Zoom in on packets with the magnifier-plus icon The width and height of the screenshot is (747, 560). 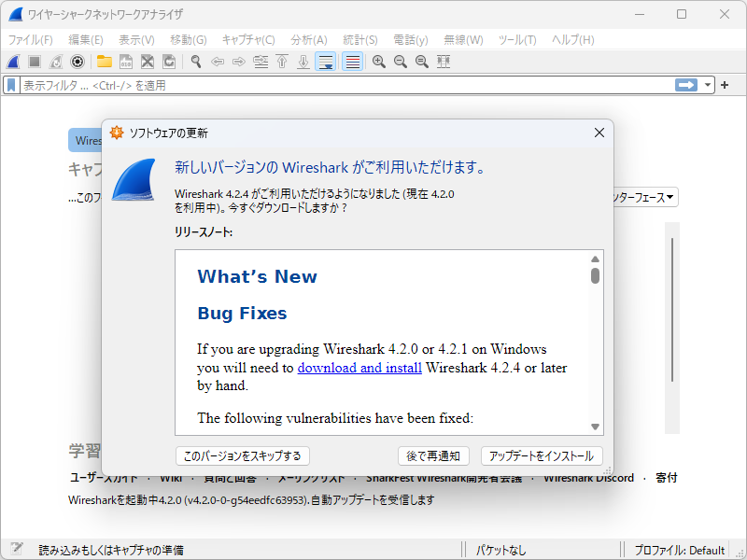click(x=379, y=62)
